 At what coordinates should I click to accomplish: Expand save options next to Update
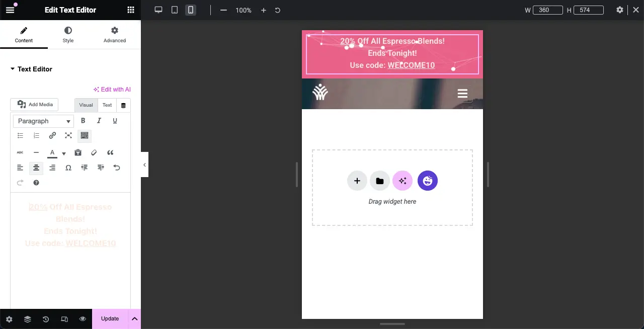(x=134, y=319)
